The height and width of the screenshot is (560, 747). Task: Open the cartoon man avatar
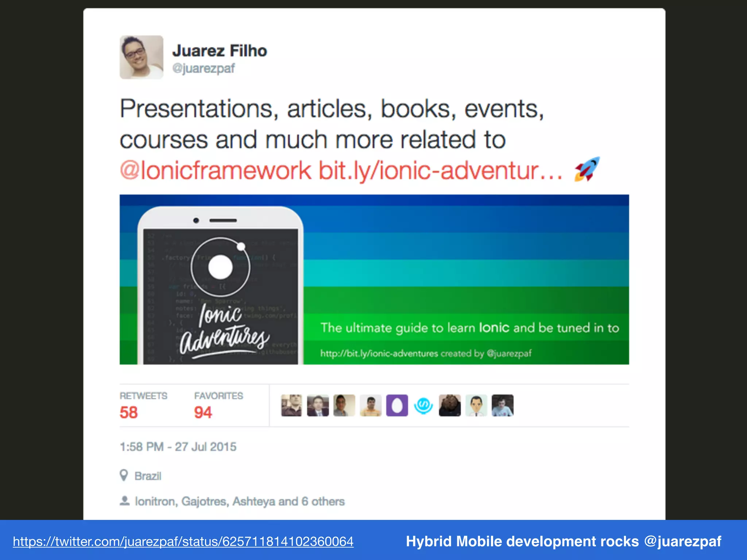(476, 405)
